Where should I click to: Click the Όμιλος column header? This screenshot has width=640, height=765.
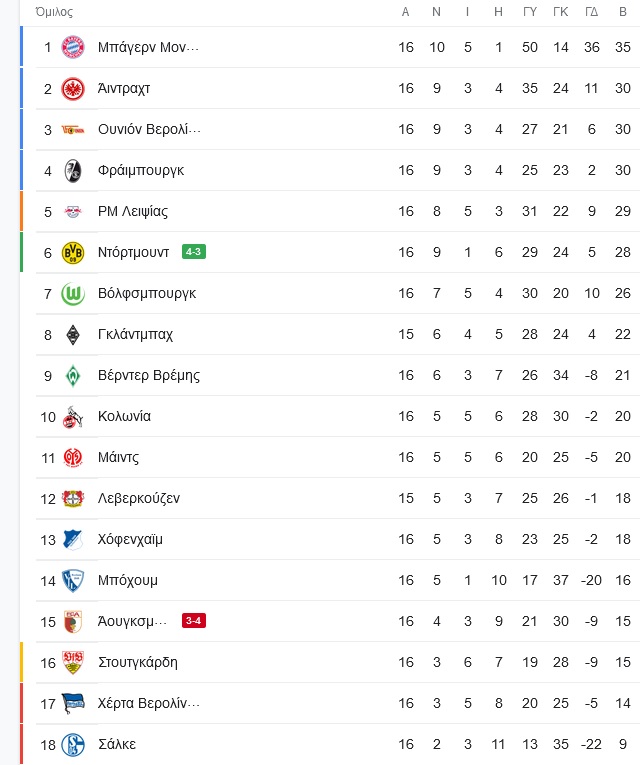[x=54, y=12]
